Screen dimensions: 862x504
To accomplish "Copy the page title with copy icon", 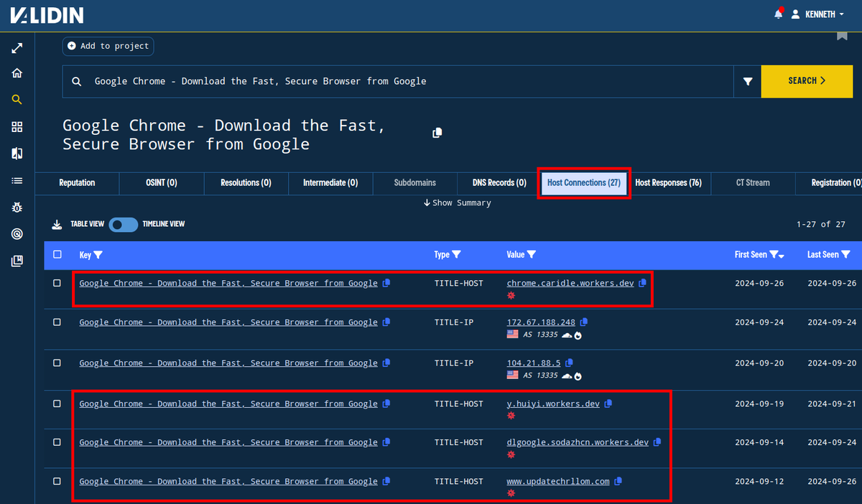I will [x=437, y=133].
